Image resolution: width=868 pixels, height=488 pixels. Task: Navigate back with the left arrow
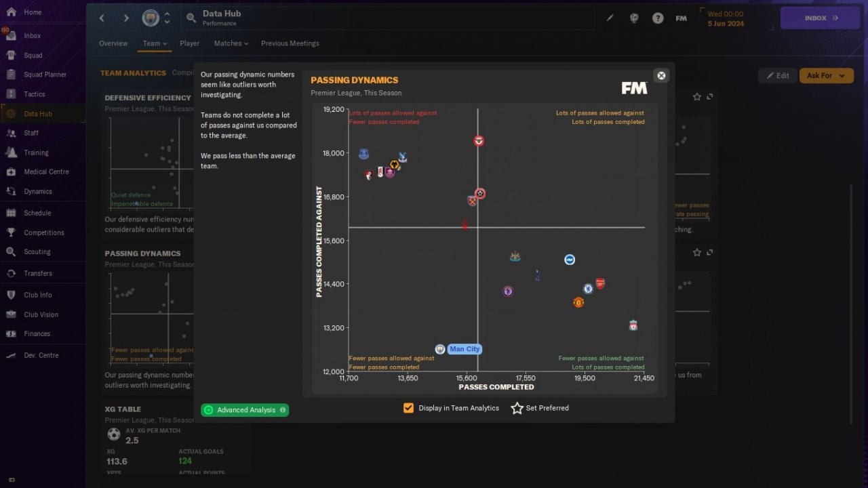point(102,18)
